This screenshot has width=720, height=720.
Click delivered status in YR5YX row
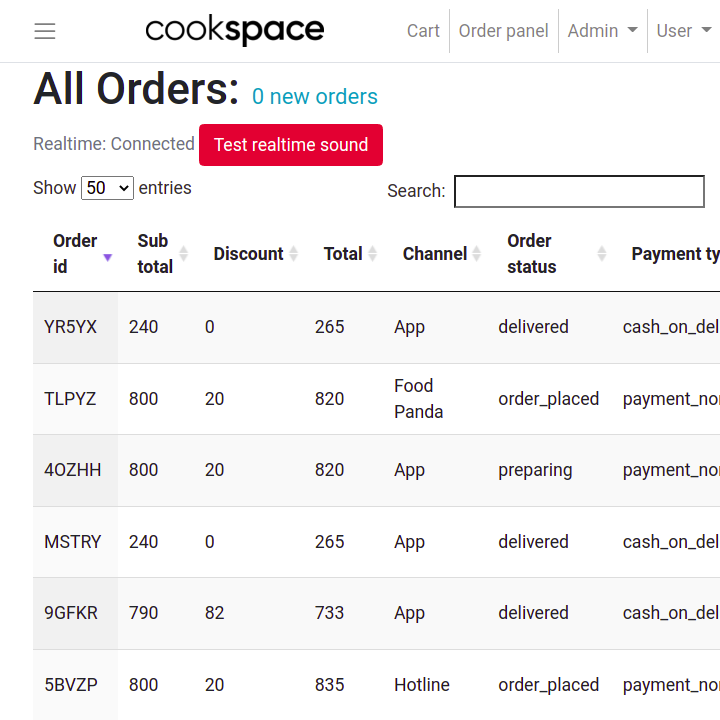533,327
